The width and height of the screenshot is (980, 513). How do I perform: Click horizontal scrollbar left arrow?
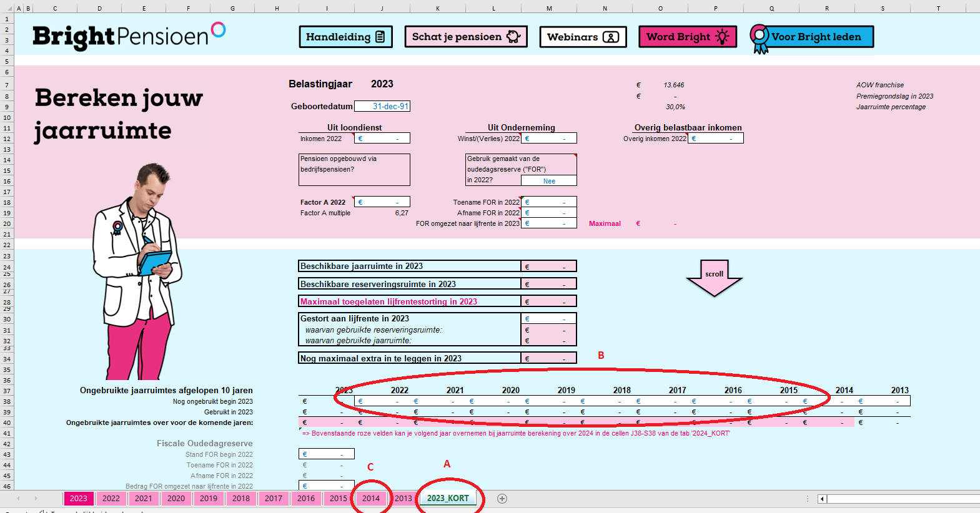pos(823,499)
